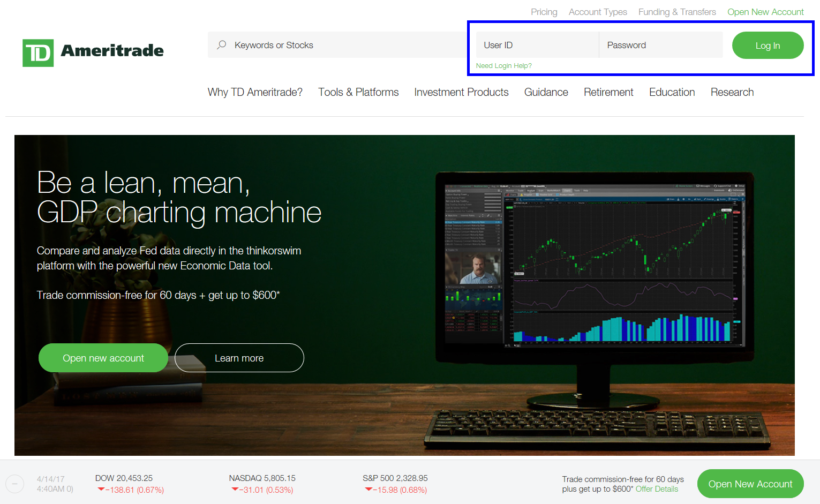Click the Learn more button

[239, 358]
